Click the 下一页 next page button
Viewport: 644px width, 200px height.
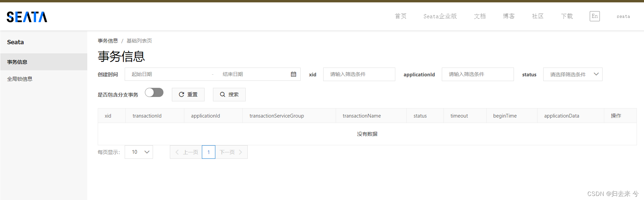pyautogui.click(x=231, y=152)
